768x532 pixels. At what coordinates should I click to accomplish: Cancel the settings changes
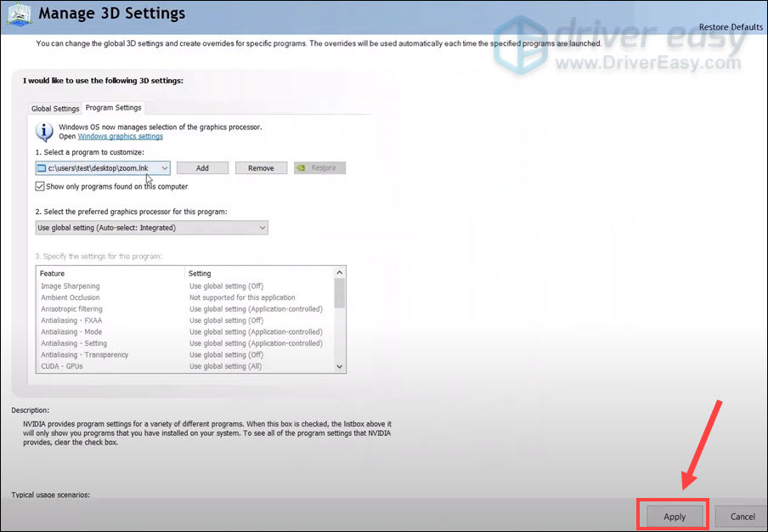coord(740,516)
